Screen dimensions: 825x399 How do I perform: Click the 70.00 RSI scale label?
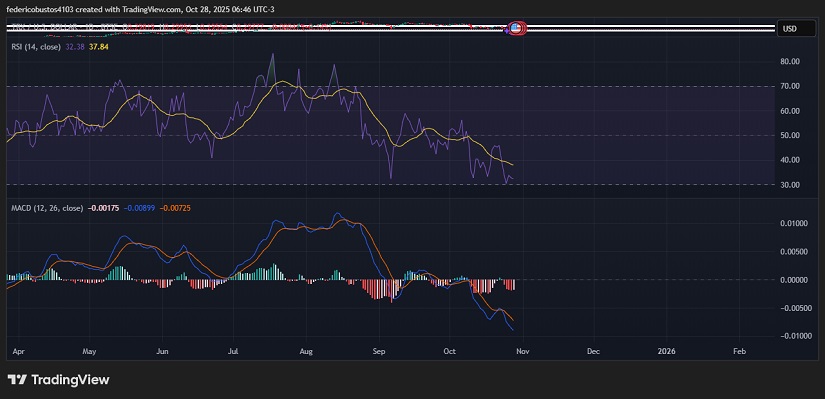point(790,86)
